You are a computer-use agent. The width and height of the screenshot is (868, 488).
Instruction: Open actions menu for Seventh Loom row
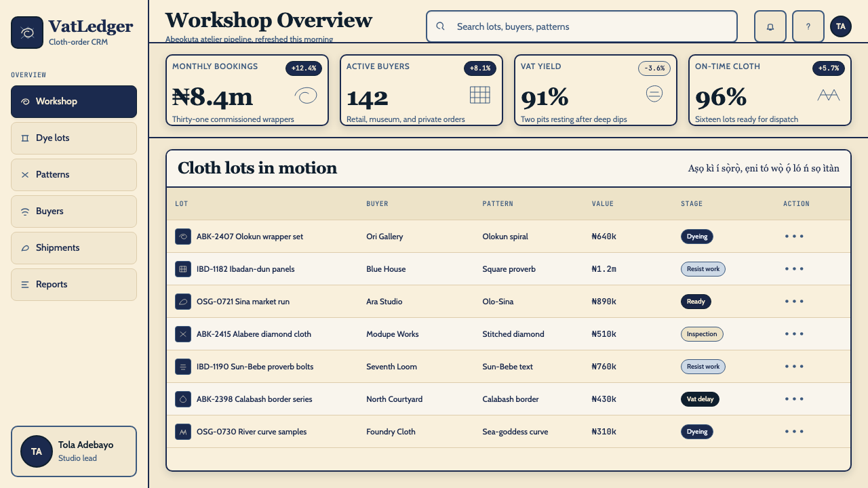tap(794, 367)
